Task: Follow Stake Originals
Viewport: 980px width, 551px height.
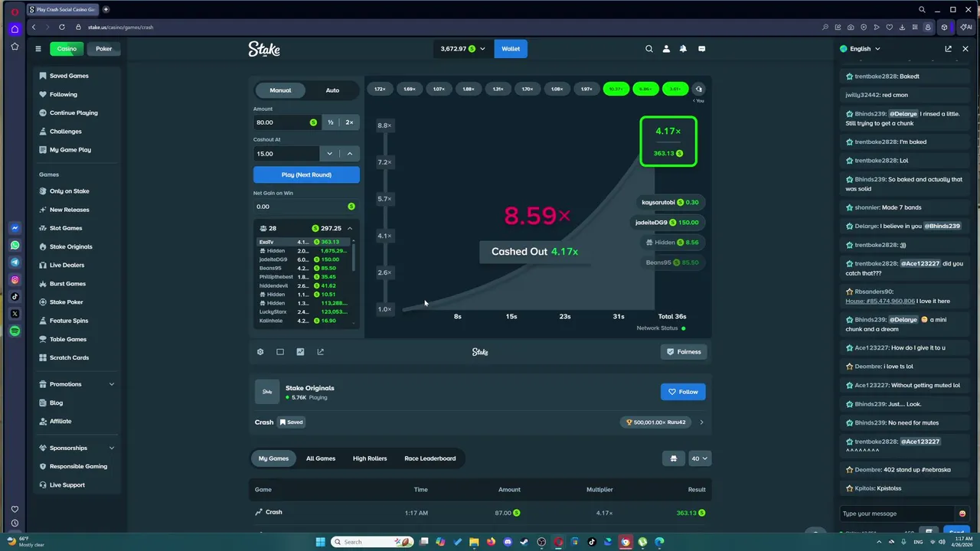Action: pos(683,392)
